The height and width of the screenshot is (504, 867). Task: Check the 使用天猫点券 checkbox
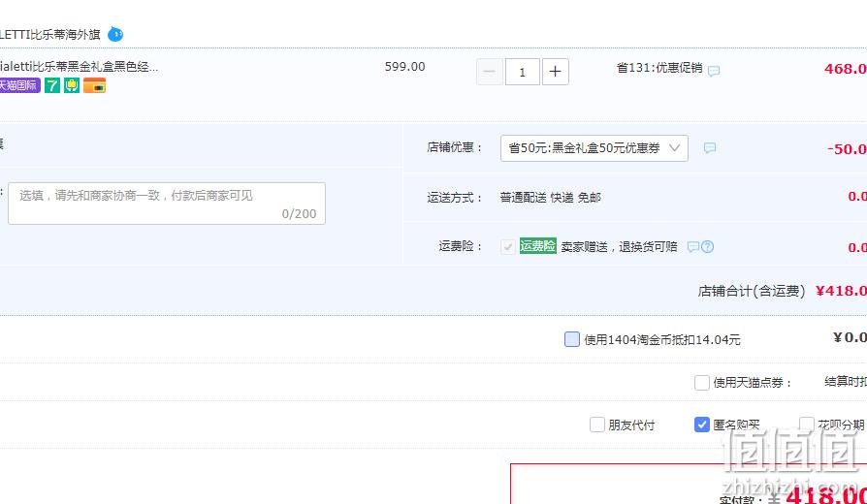pyautogui.click(x=702, y=383)
